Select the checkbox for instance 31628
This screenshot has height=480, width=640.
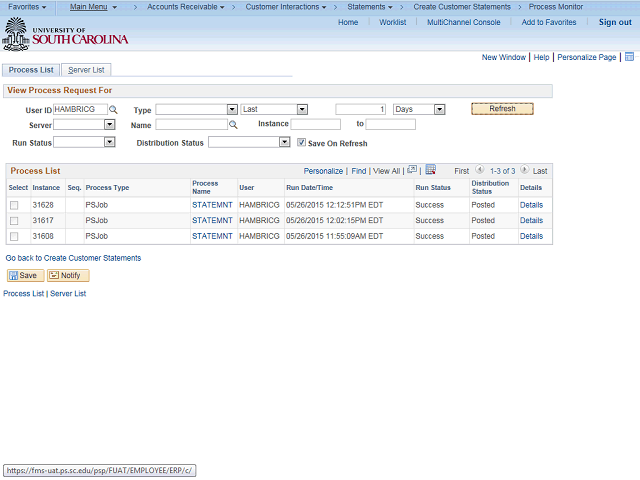14,205
